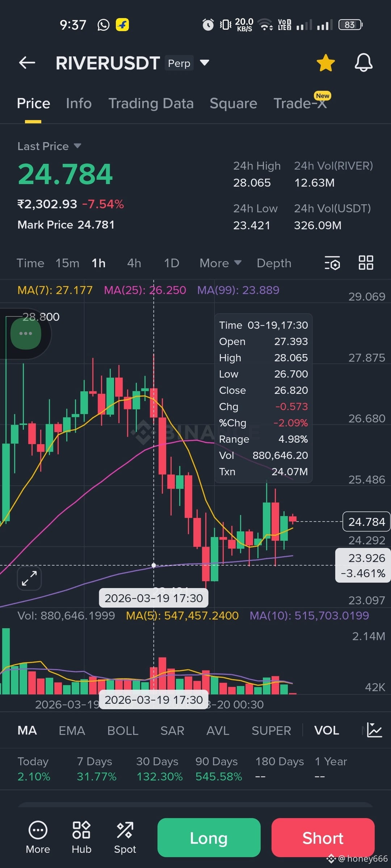The image size is (391, 868).
Task: Select EMA indicator
Action: click(72, 731)
